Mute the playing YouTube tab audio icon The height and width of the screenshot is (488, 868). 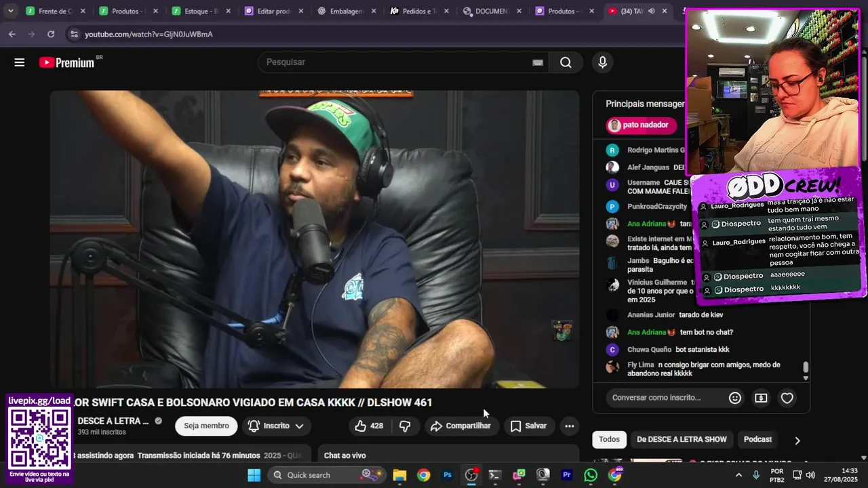(652, 11)
